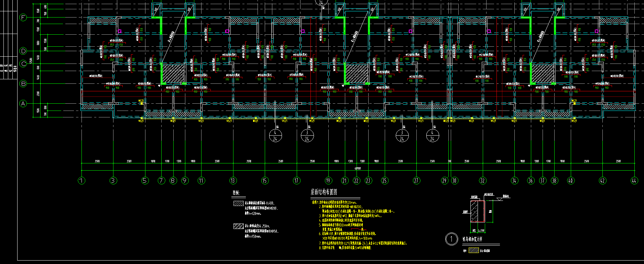Image resolution: width=644 pixels, height=264 pixels.
Task: Pick grid axis bubble number 29
Action: pos(445,181)
